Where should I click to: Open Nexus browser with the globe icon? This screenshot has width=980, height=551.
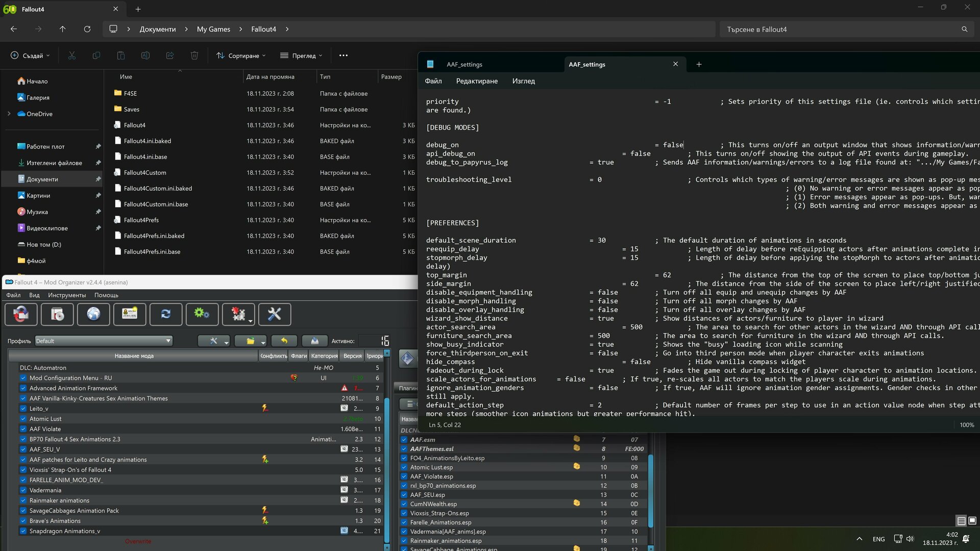pos(93,314)
